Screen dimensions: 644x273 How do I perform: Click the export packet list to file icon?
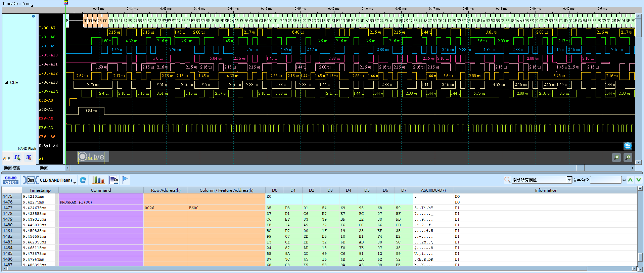pos(114,180)
